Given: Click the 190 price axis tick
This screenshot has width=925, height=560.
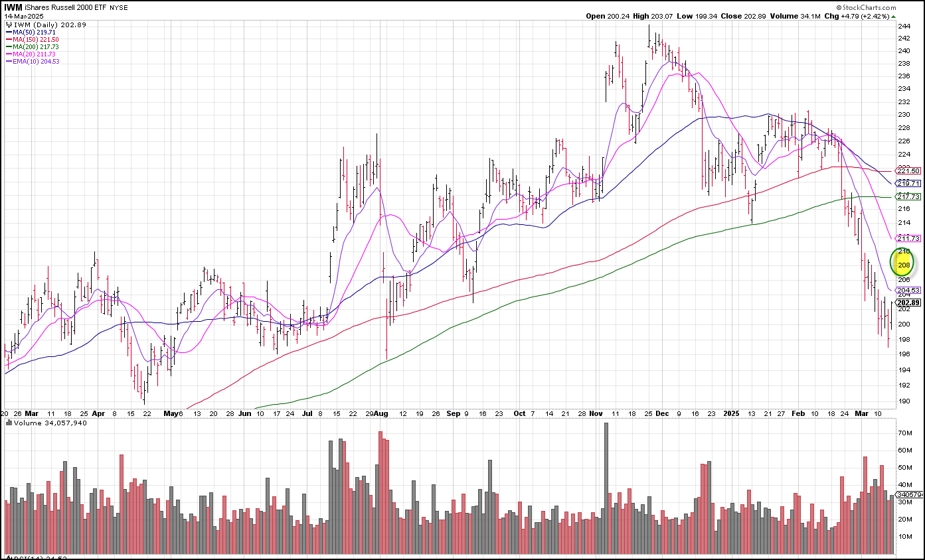Looking at the screenshot, I should click(x=904, y=401).
